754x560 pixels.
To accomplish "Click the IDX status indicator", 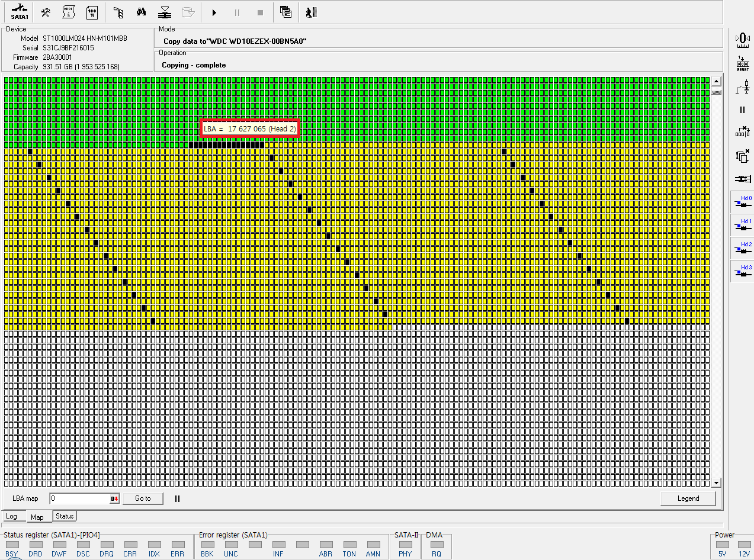I will pos(154,545).
